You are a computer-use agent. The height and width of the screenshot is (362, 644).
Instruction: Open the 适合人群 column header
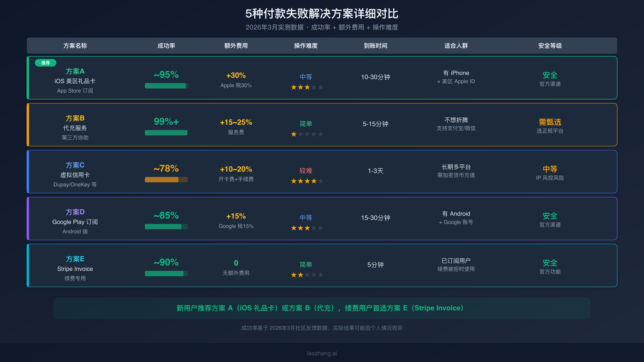tap(456, 46)
